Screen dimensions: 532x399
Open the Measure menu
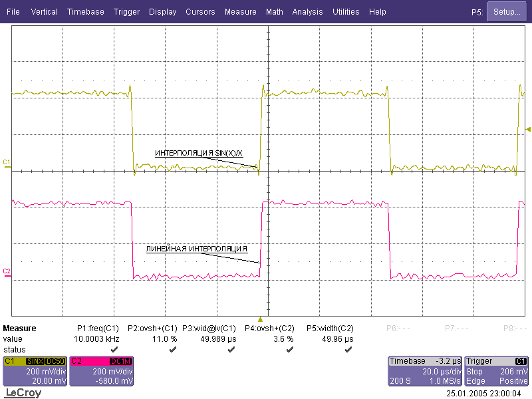(240, 12)
